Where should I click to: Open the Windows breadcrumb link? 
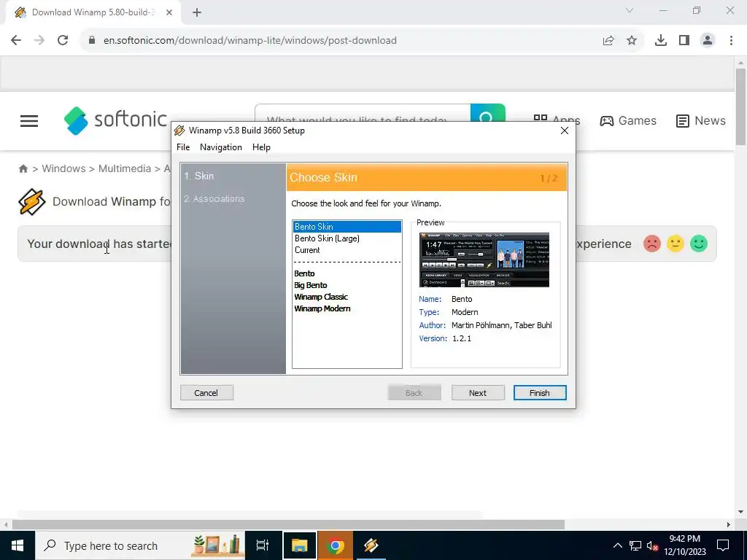tap(64, 168)
